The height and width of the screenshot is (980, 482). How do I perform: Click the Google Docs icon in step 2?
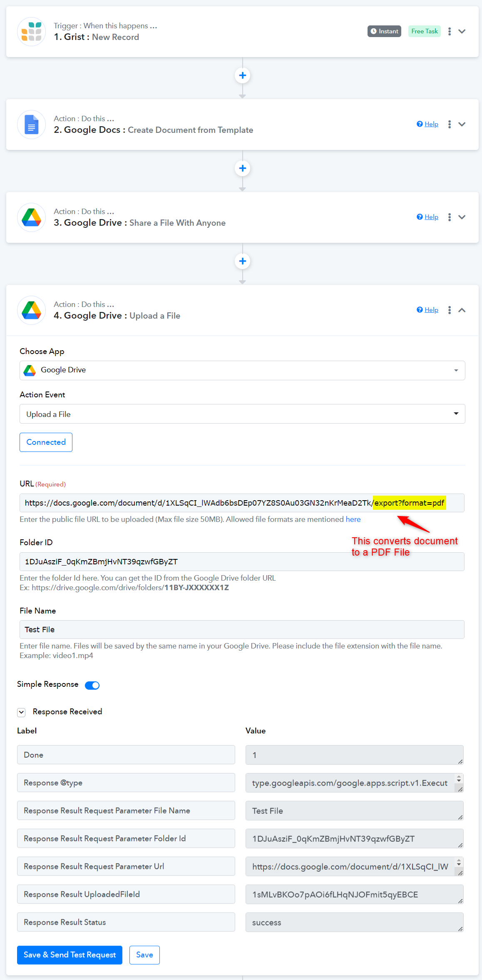point(32,125)
